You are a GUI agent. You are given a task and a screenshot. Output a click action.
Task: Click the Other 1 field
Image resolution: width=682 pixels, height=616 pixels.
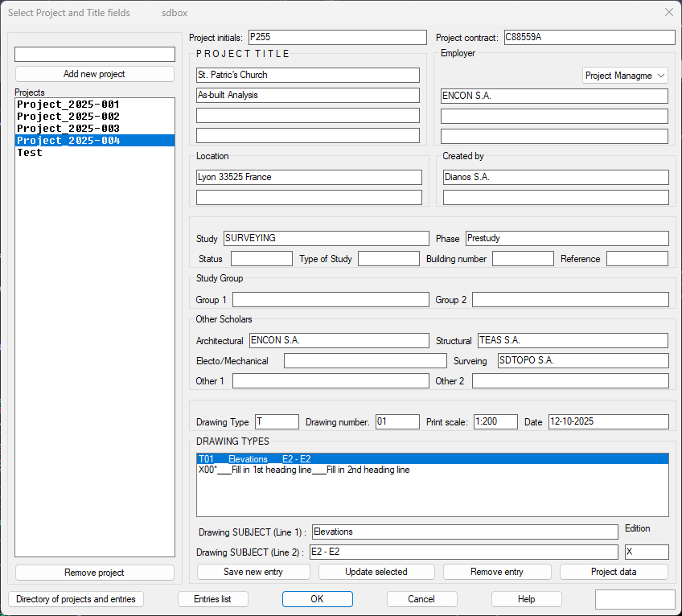[x=331, y=381]
